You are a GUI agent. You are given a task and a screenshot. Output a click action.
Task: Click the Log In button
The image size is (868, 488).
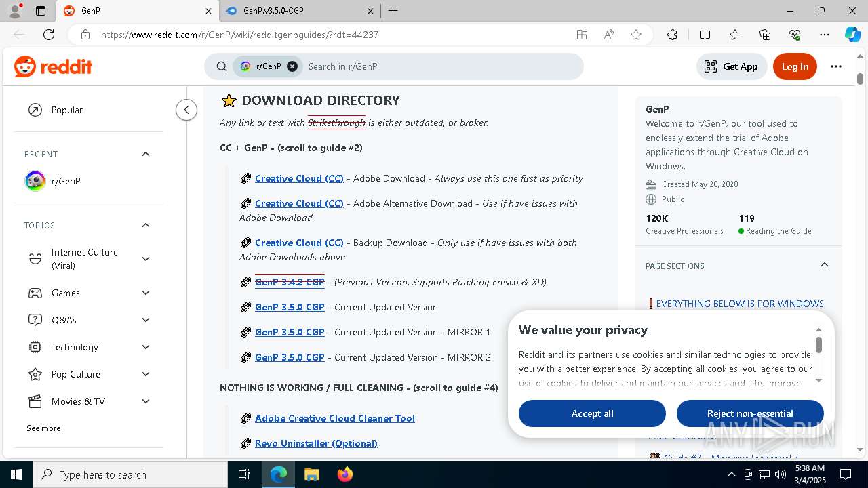[x=795, y=66]
